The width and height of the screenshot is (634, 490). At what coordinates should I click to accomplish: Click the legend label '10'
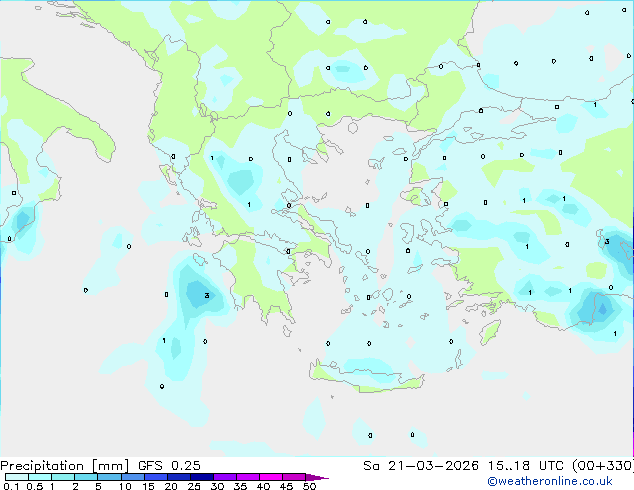pos(125,486)
